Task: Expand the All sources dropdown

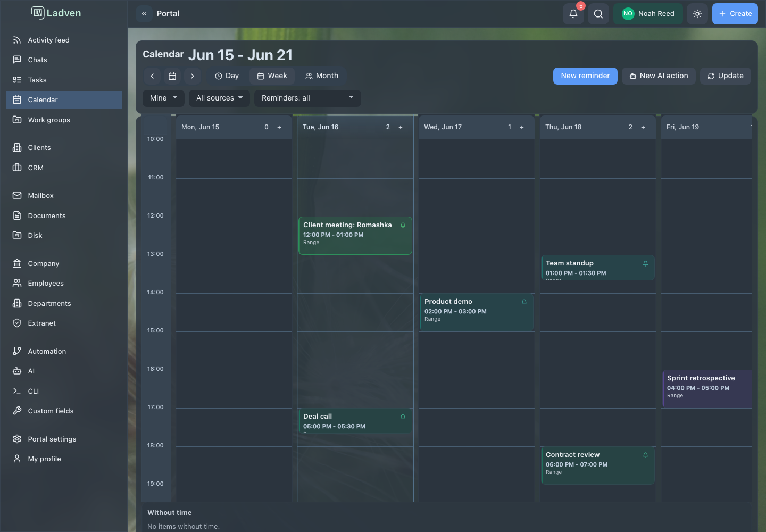Action: click(219, 98)
